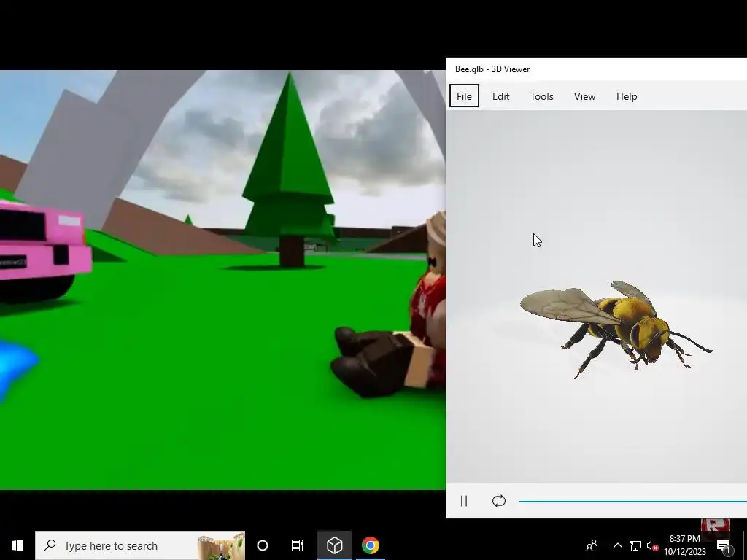Click the animation timeline progress slider
This screenshot has width=747, height=560.
[x=633, y=501]
